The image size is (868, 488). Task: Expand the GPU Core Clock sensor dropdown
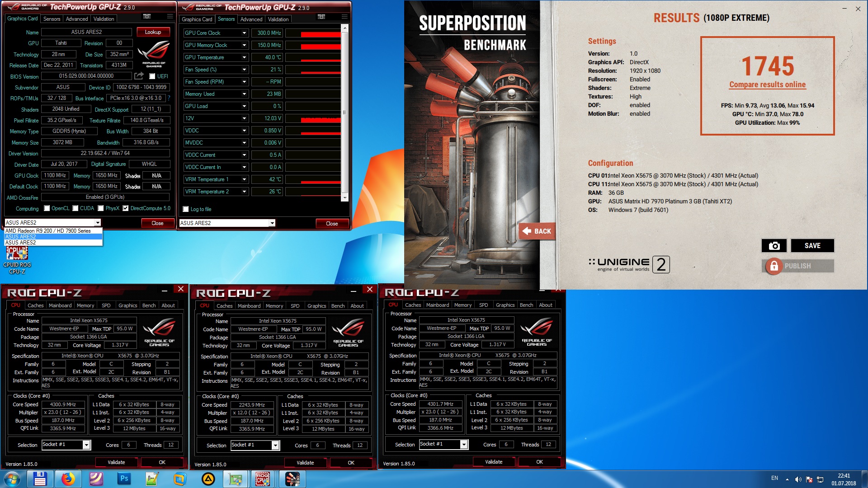(244, 33)
